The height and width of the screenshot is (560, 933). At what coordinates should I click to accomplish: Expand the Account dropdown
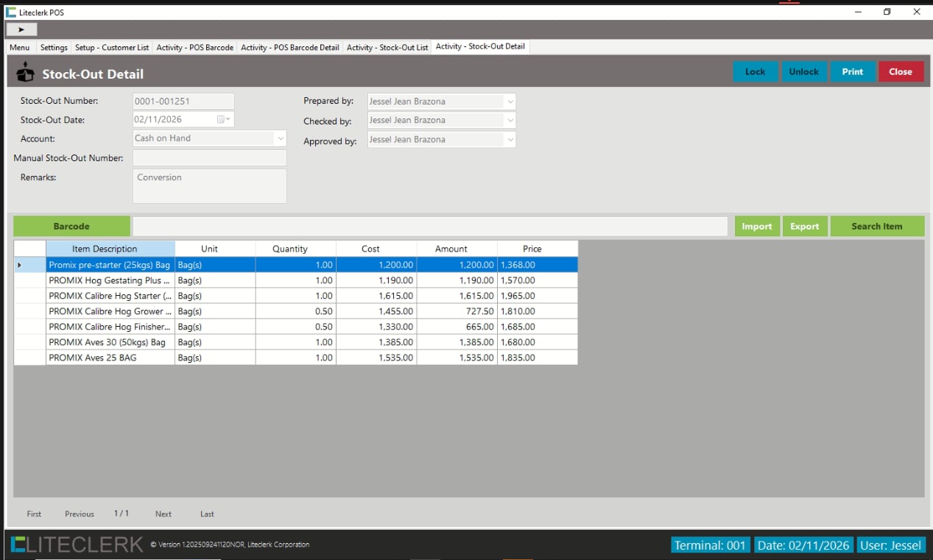coord(280,138)
